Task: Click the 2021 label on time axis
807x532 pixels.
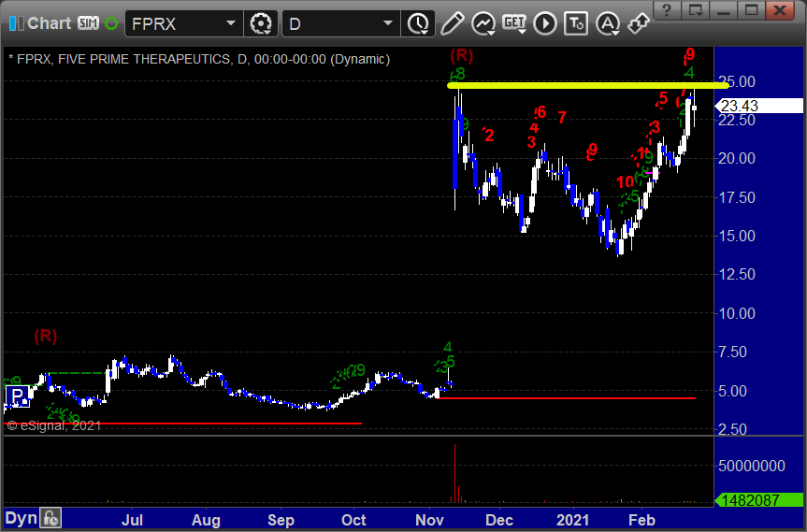Action: click(573, 520)
